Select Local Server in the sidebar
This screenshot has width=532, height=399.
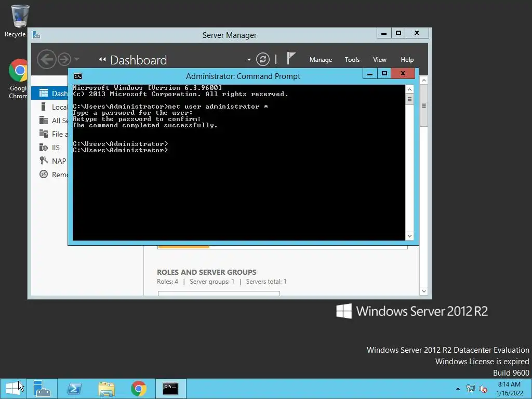click(49, 107)
